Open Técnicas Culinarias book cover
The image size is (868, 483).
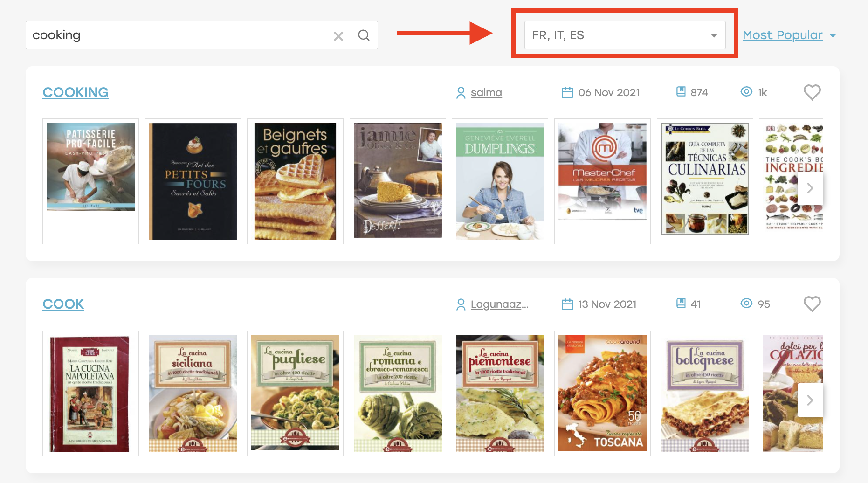pyautogui.click(x=705, y=179)
